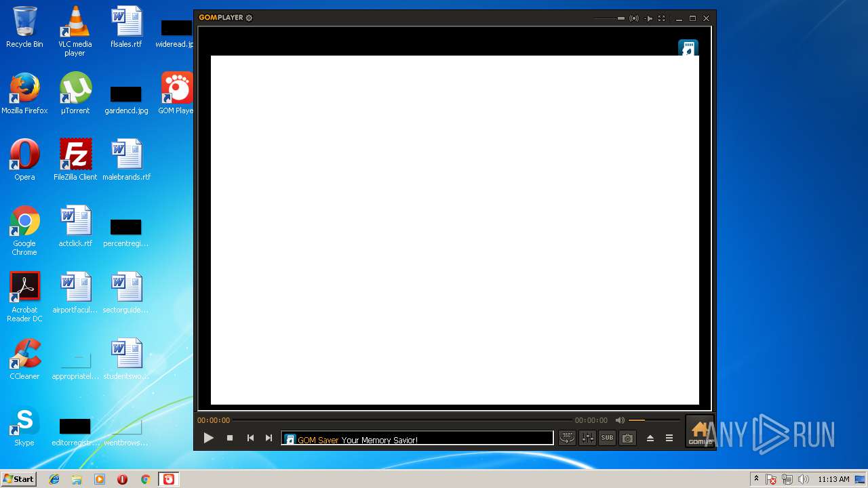Select the VLC media player shortcut
Viewport: 868px width, 488px height.
75,31
